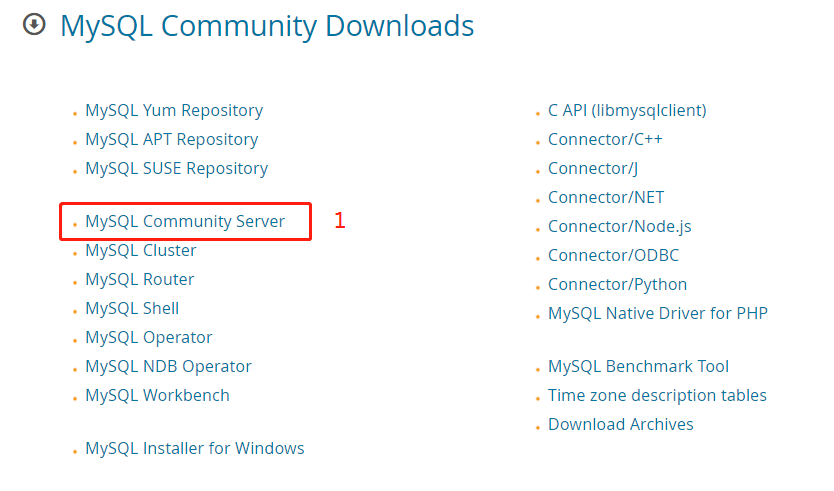This screenshot has height=491, width=834.
Task: Open the MySQL Yum Repository link
Action: coord(174,111)
